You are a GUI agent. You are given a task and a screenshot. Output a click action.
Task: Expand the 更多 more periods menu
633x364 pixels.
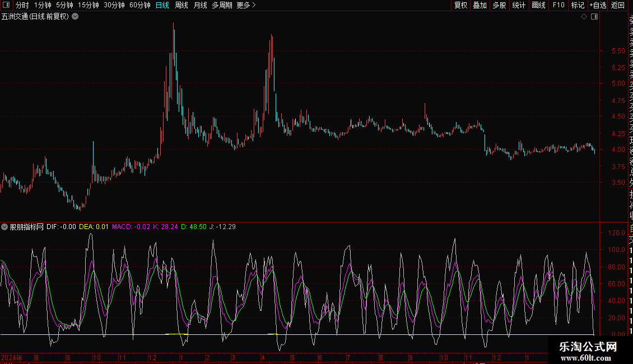coord(246,5)
